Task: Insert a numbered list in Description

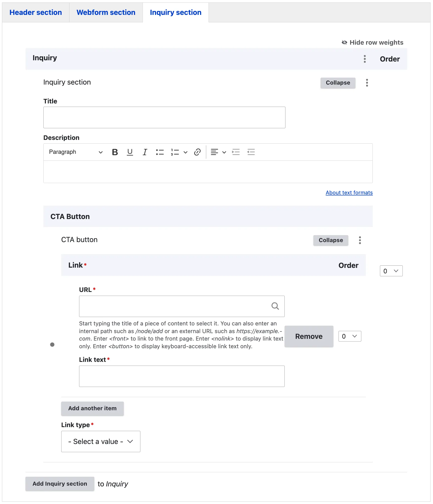Action: point(175,152)
